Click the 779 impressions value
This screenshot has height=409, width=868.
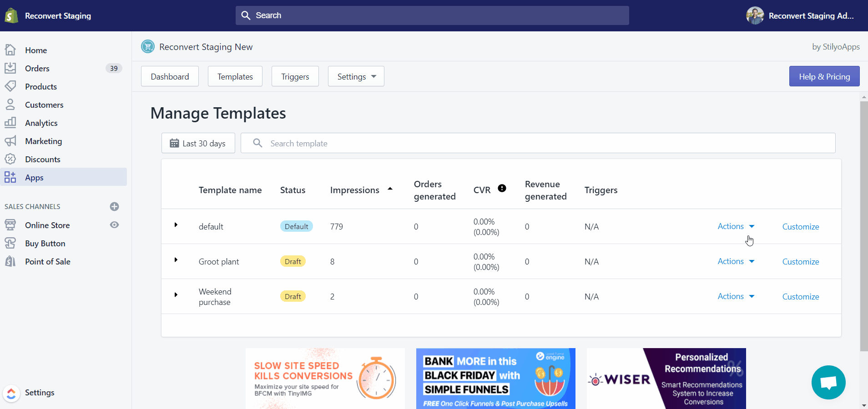[x=337, y=226]
